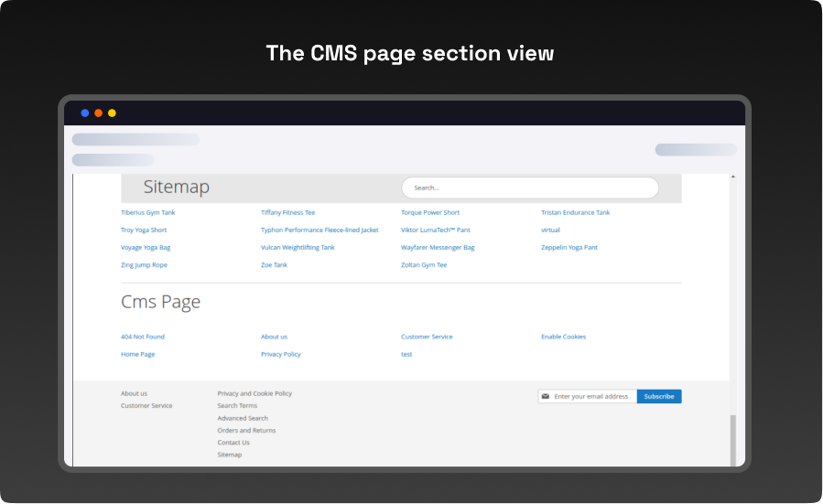Focus the sitemap search box
Screen dimensions: 823x504
pyautogui.click(x=529, y=188)
